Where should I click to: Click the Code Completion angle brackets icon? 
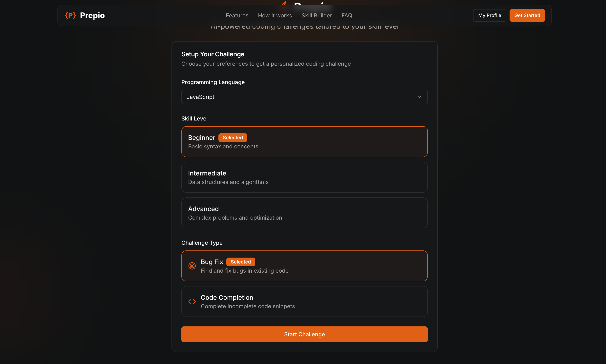point(192,301)
